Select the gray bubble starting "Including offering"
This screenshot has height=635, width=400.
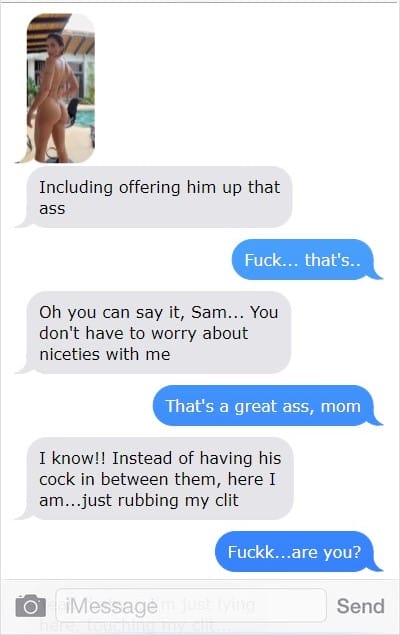[154, 197]
